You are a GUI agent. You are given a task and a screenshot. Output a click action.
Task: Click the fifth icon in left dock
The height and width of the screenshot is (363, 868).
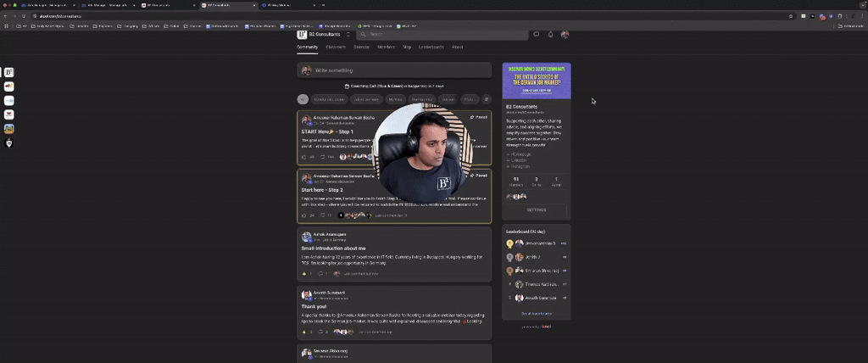point(8,129)
